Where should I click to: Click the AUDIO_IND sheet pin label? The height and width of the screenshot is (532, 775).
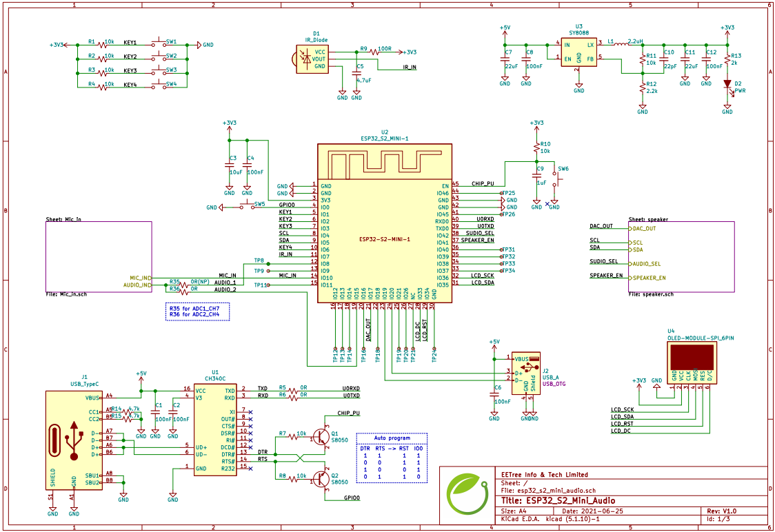(137, 285)
